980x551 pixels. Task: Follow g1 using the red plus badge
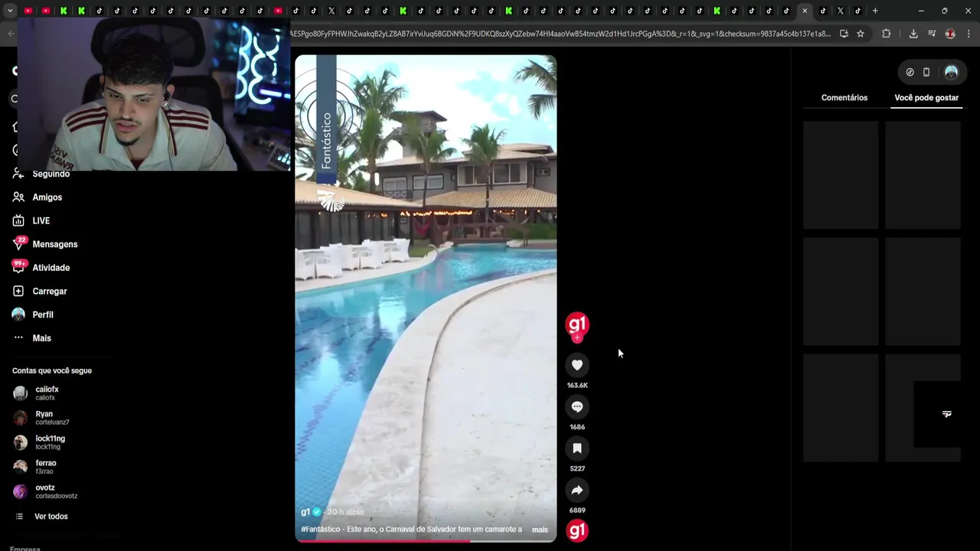pos(577,338)
